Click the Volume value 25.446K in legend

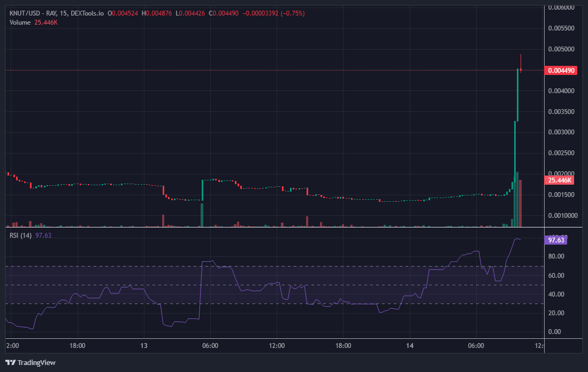pos(46,22)
